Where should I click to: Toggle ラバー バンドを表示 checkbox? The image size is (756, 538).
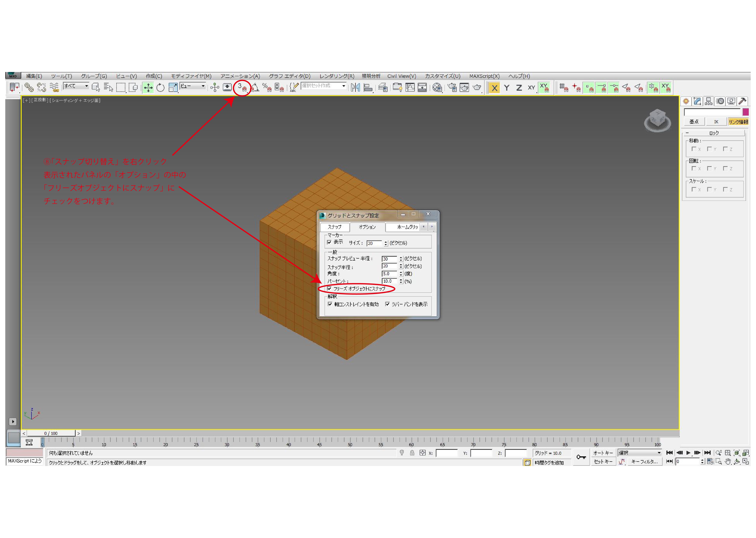point(387,304)
